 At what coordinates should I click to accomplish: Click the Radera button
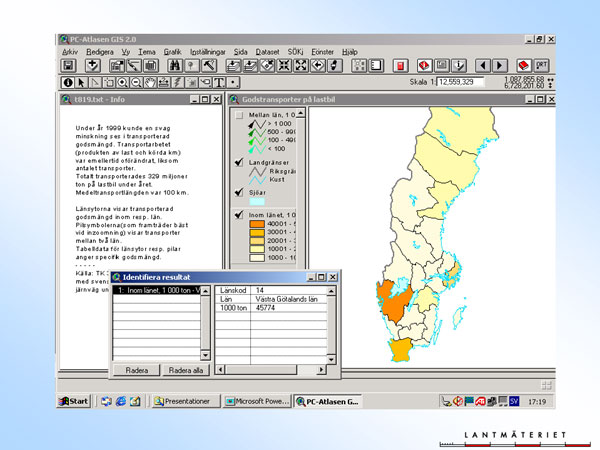[x=136, y=370]
